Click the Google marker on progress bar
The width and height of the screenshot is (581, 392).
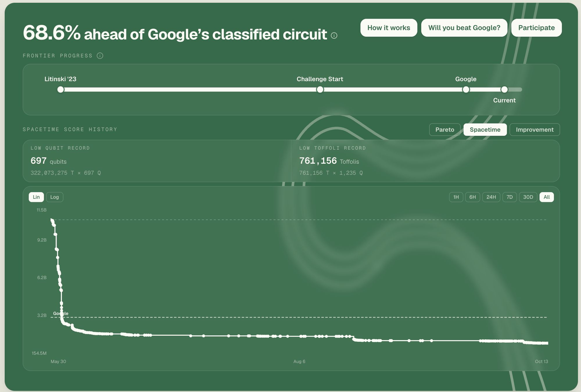(466, 90)
